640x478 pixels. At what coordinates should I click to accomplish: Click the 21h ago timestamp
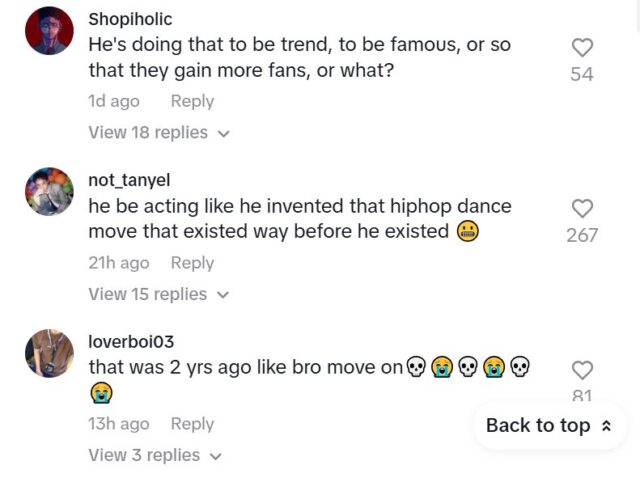(118, 263)
